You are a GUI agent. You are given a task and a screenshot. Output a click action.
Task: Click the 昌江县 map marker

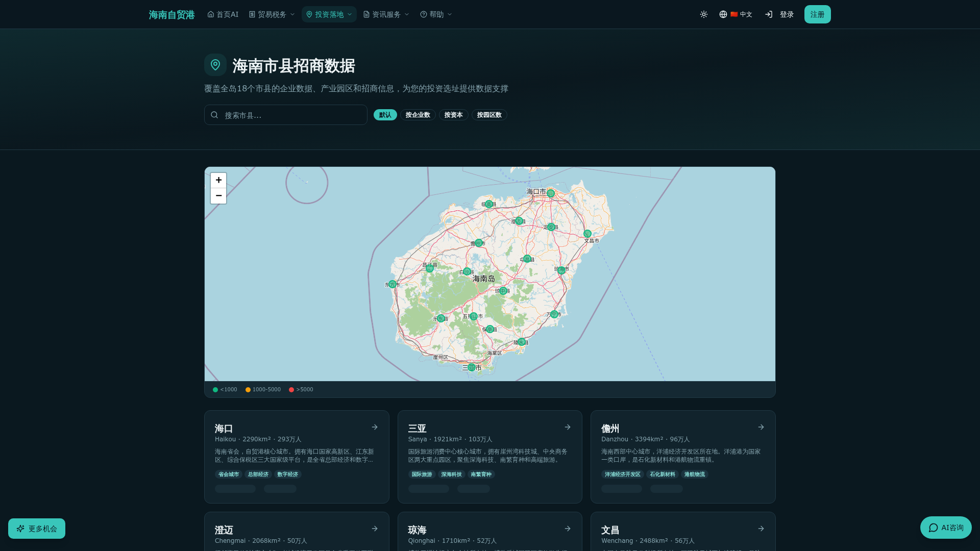click(430, 268)
